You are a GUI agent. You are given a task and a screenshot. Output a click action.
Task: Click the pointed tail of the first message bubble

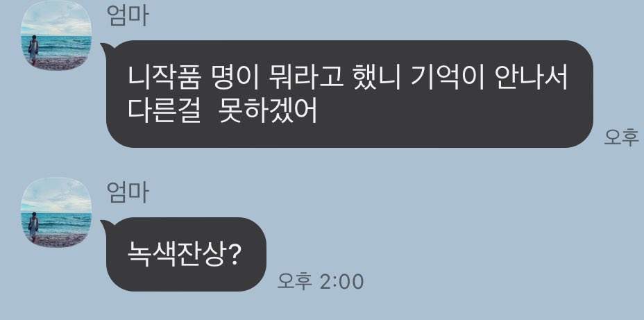point(104,47)
